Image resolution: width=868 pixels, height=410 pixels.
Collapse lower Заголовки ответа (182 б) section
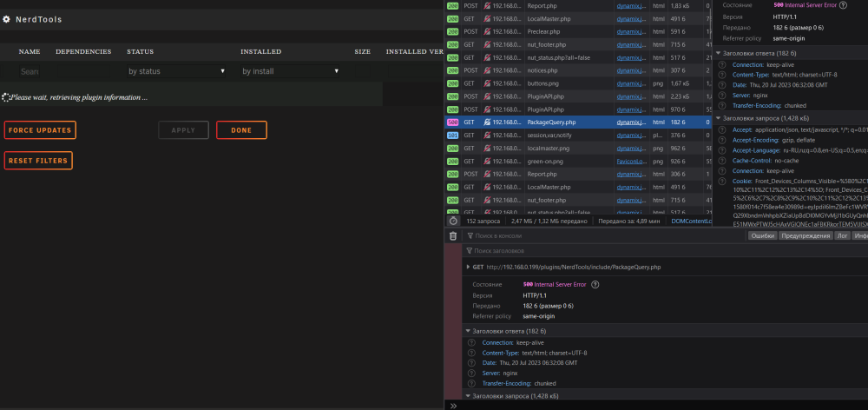pyautogui.click(x=468, y=331)
